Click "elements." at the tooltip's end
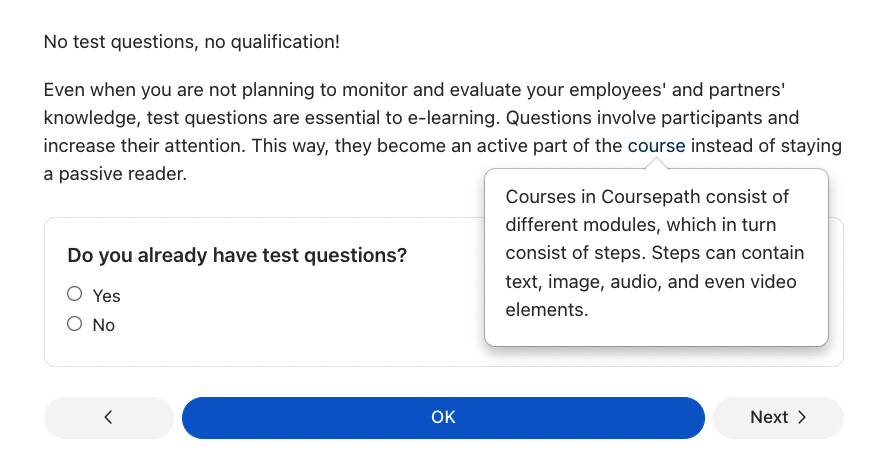This screenshot has width=877, height=462. pos(546,310)
